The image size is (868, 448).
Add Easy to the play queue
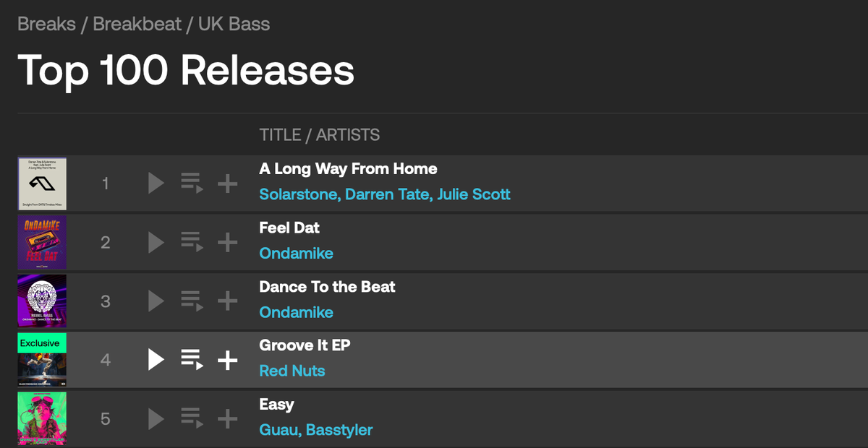pos(192,418)
